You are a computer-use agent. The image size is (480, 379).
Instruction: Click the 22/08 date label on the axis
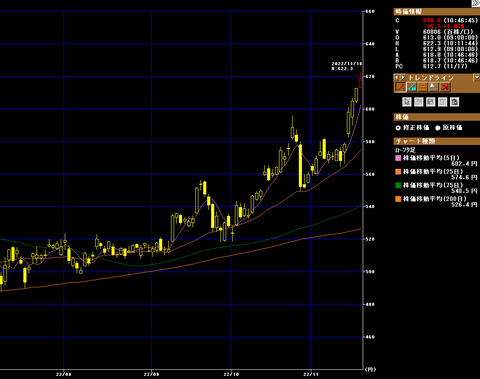(x=63, y=374)
